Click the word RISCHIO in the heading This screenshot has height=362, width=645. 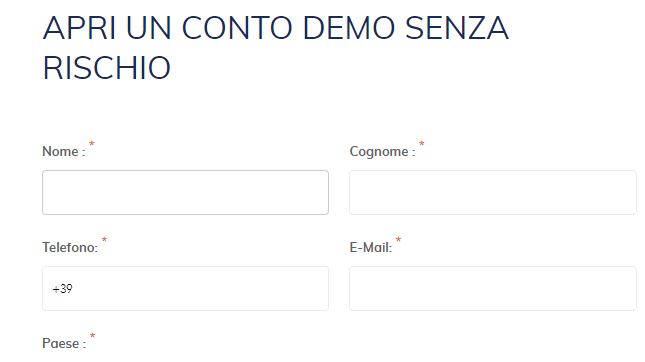(x=107, y=68)
